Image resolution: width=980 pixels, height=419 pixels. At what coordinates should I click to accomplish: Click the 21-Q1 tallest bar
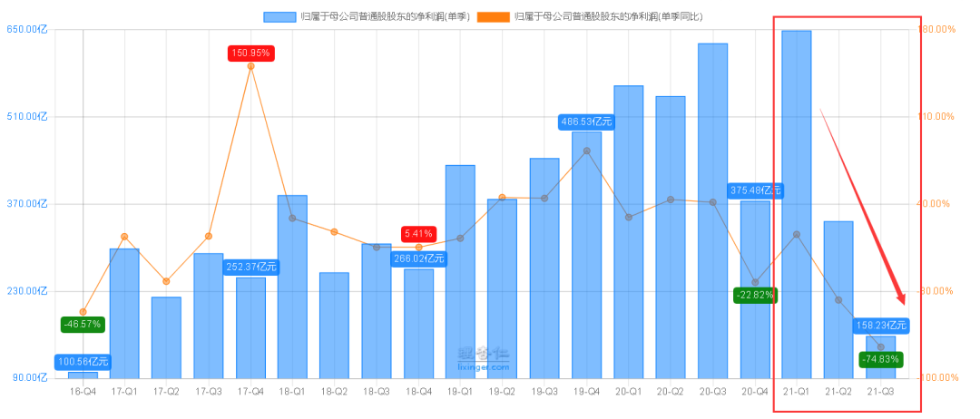click(797, 204)
